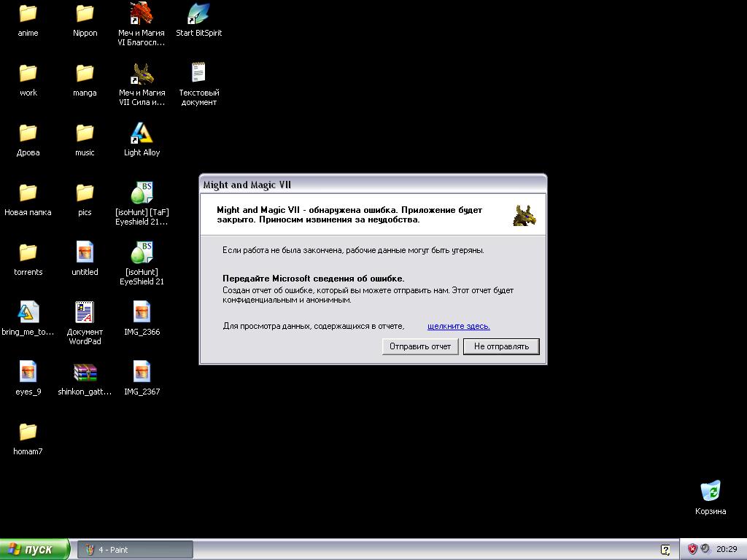Select the bring_me_to audio file icon
The height and width of the screenshot is (560, 747).
pyautogui.click(x=28, y=313)
